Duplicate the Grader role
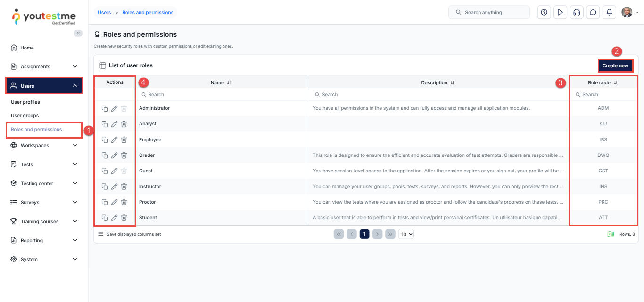This screenshot has width=644, height=302. click(x=105, y=155)
